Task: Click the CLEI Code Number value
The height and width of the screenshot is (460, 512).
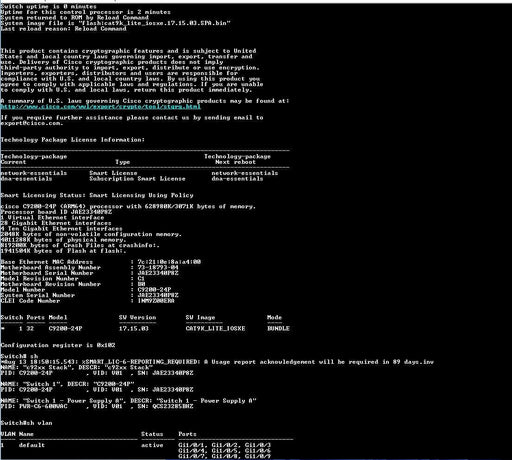Action: (x=156, y=301)
